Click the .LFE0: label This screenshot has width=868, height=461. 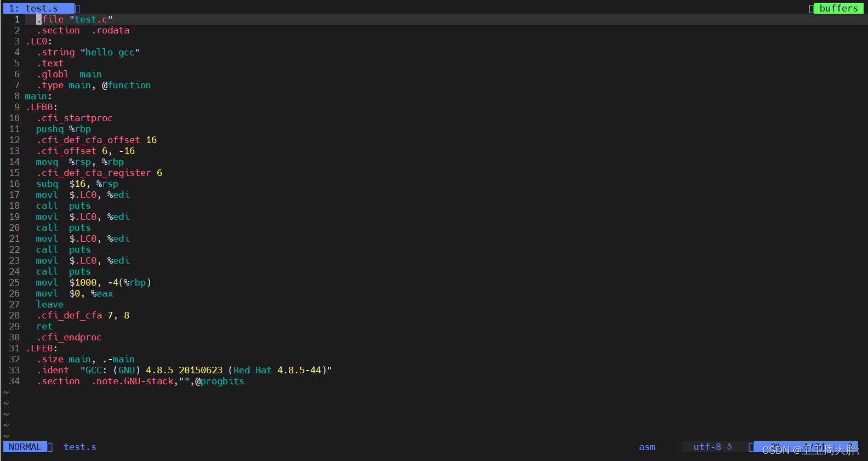[42, 348]
